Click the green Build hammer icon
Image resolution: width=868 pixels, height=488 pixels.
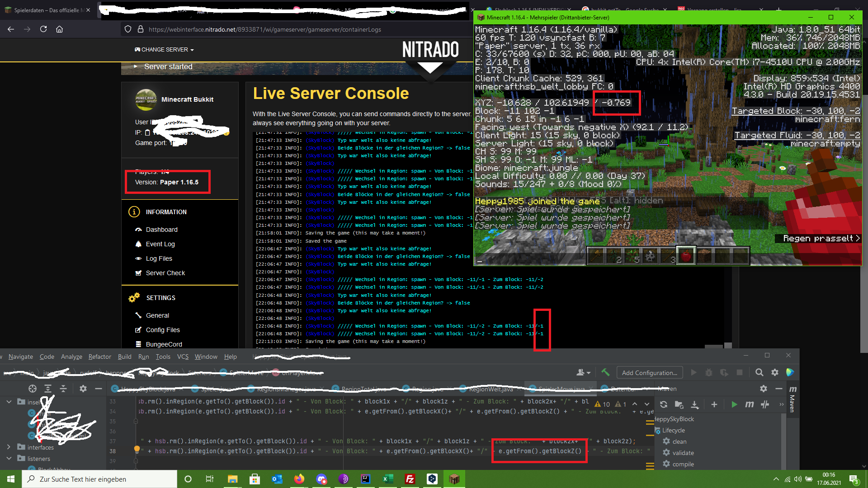[605, 372]
